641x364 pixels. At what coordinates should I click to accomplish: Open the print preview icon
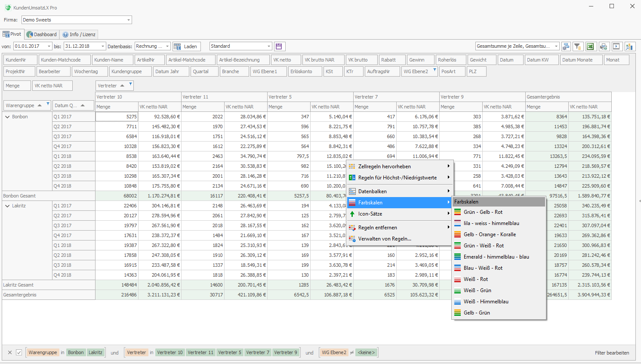point(604,46)
